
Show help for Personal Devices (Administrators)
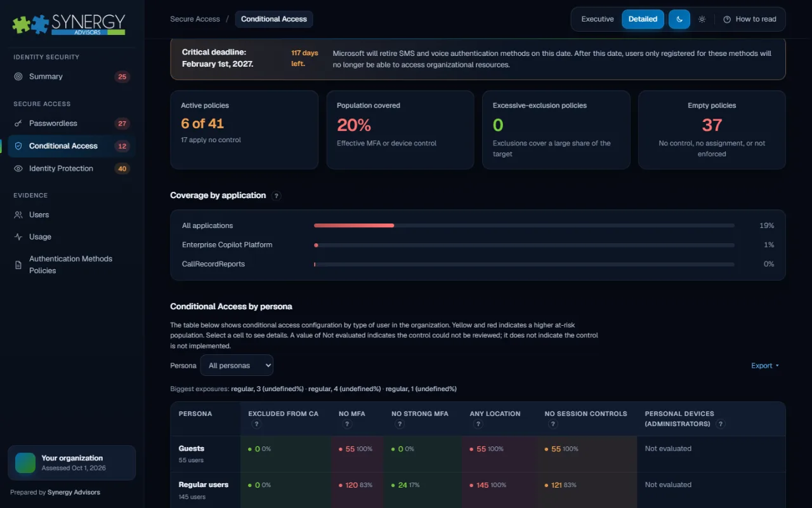[x=720, y=424]
